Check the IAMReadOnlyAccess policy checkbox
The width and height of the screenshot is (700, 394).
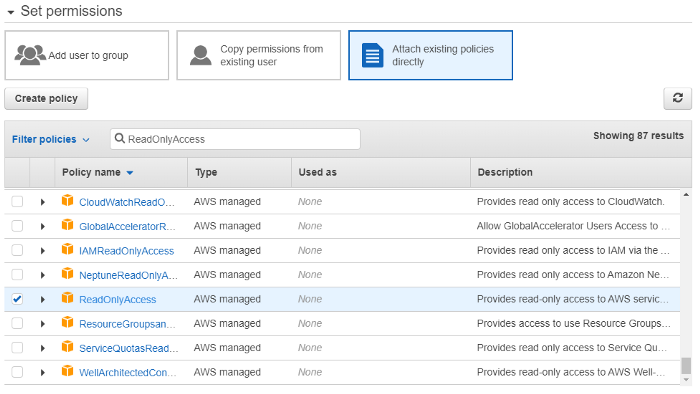pos(17,250)
